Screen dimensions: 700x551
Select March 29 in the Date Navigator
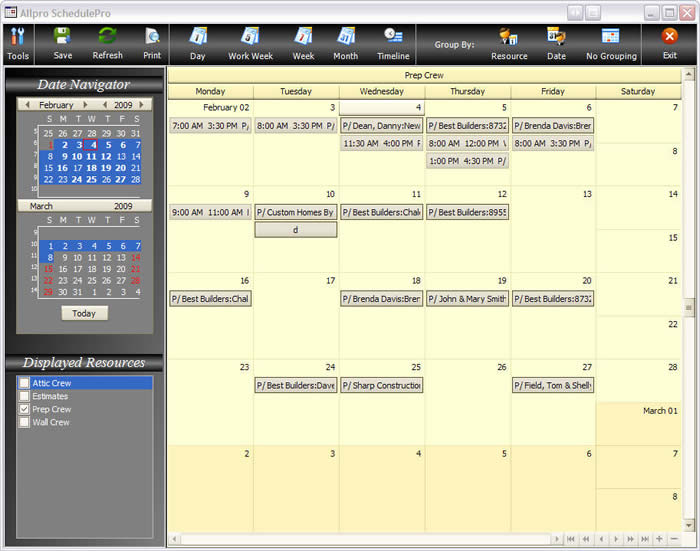tap(48, 292)
